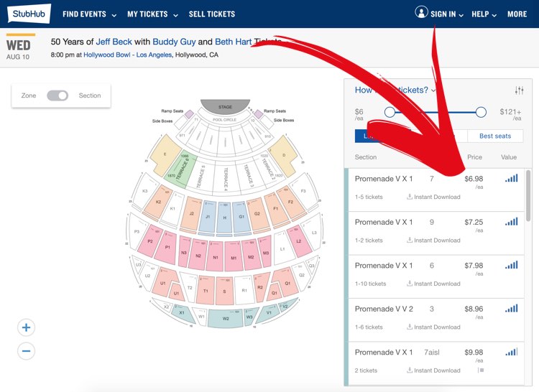539x392 pixels.
Task: Open the Help dropdown menu
Action: pos(484,14)
